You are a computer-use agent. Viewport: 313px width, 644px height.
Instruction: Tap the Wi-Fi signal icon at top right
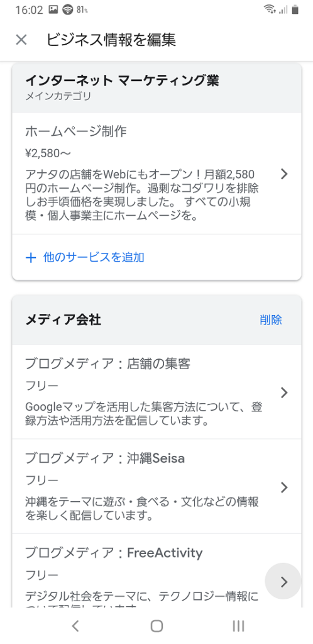pos(270,9)
